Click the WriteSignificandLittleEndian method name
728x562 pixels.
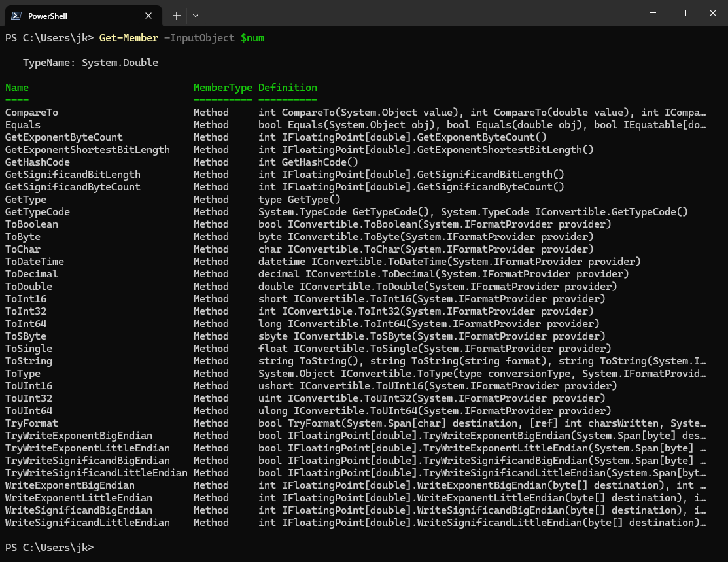click(x=87, y=523)
